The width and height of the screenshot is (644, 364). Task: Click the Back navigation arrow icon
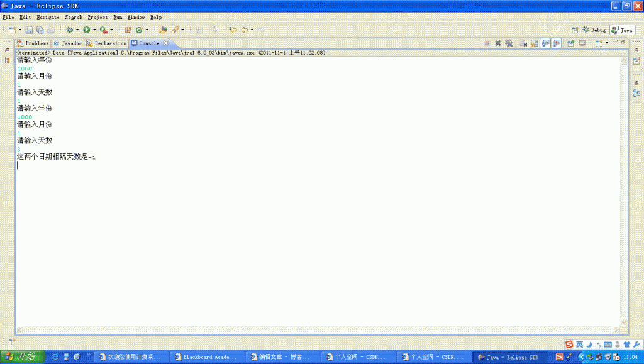[x=245, y=30]
